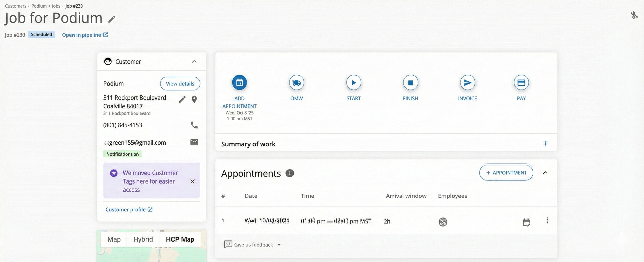Click the View details button

[180, 84]
